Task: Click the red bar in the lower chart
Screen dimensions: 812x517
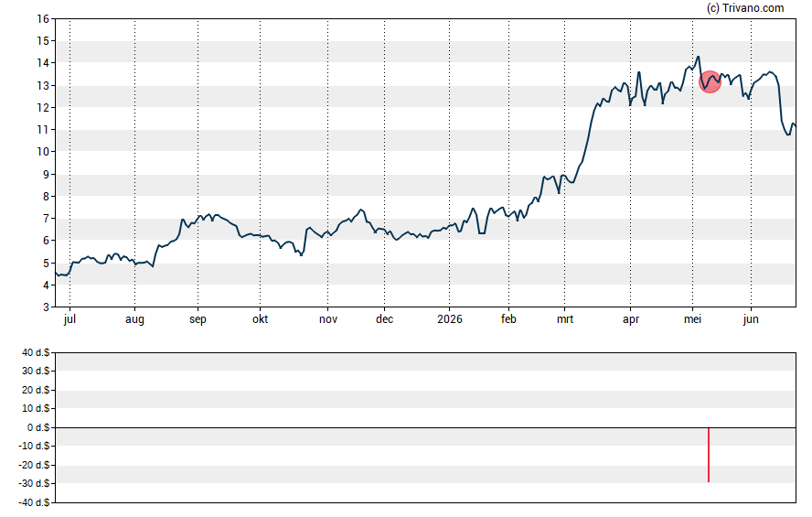Action: [709, 455]
